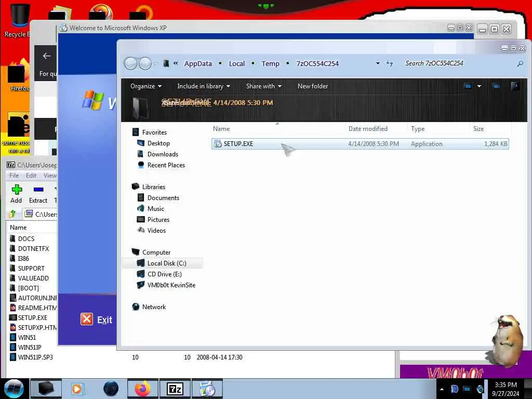
Task: Open the view options dropdown arrow
Action: click(479, 86)
